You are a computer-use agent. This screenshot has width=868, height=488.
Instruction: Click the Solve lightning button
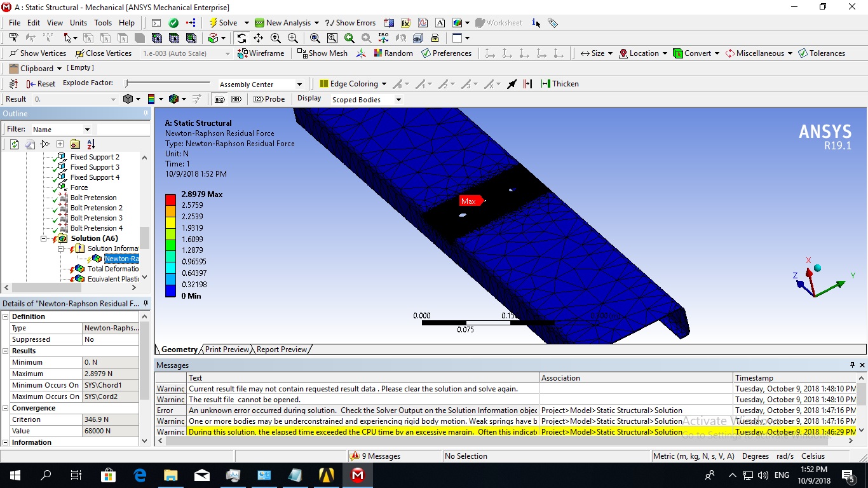point(222,23)
